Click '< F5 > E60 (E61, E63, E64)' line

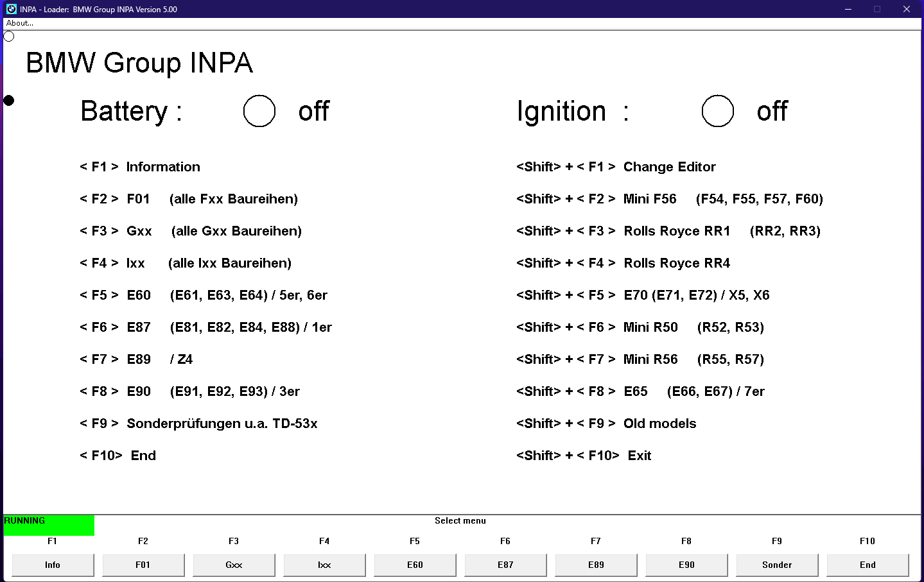[204, 295]
